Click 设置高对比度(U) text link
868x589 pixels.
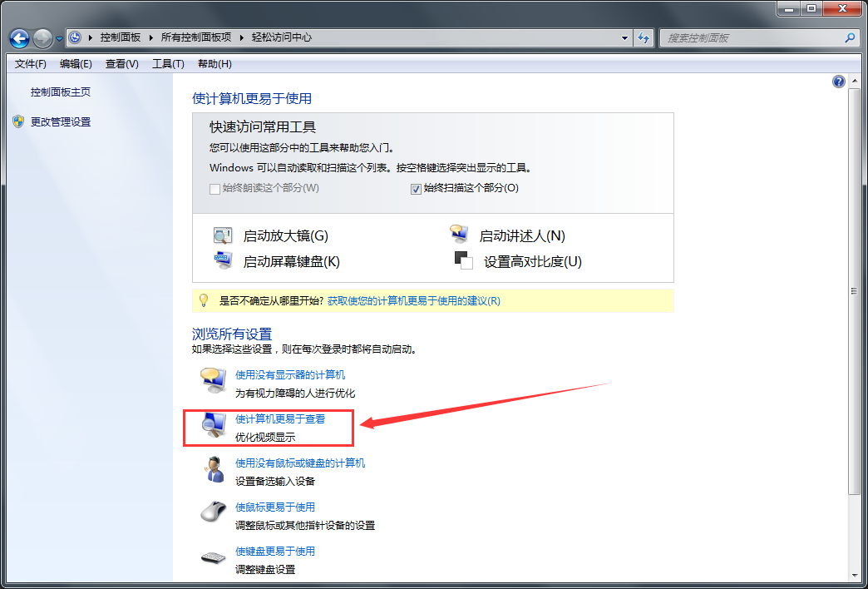pos(533,261)
